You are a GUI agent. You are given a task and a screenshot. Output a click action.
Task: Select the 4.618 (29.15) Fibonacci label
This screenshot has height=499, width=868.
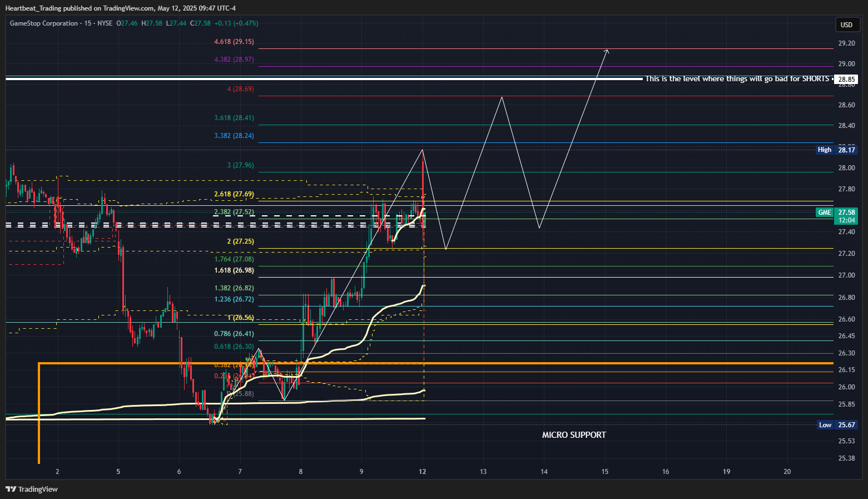(x=234, y=42)
